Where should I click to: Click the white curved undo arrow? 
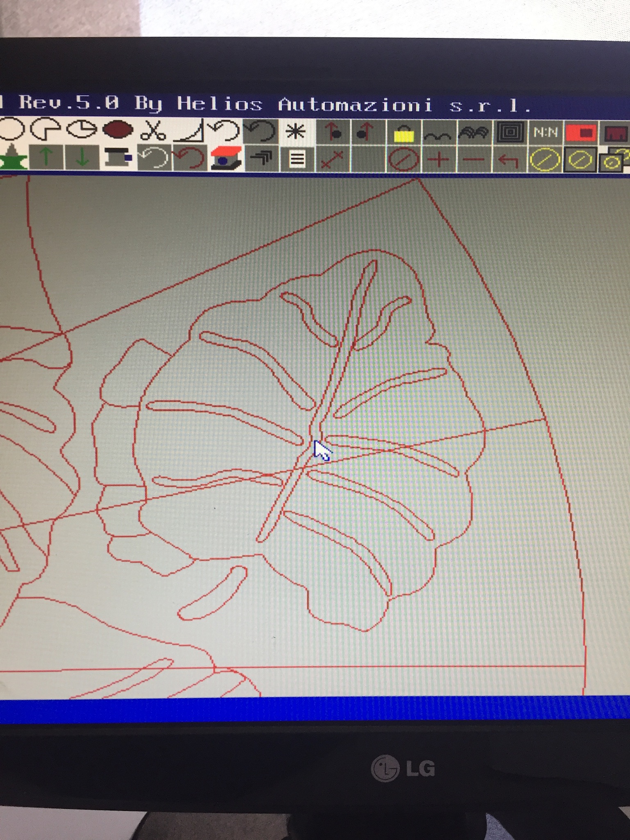pos(153,158)
